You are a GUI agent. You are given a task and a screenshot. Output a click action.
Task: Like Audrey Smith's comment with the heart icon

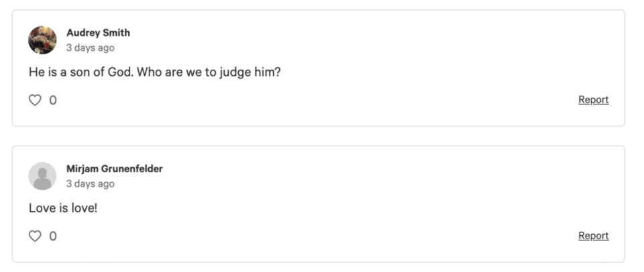35,100
